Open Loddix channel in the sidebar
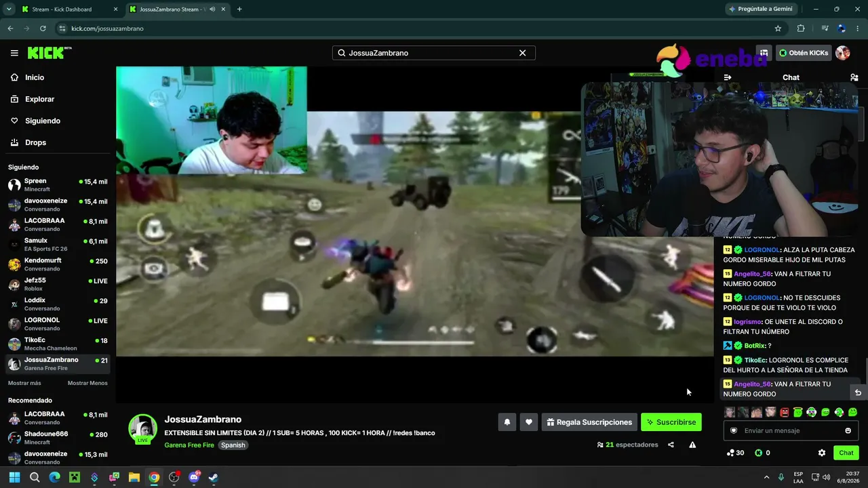 pyautogui.click(x=57, y=304)
